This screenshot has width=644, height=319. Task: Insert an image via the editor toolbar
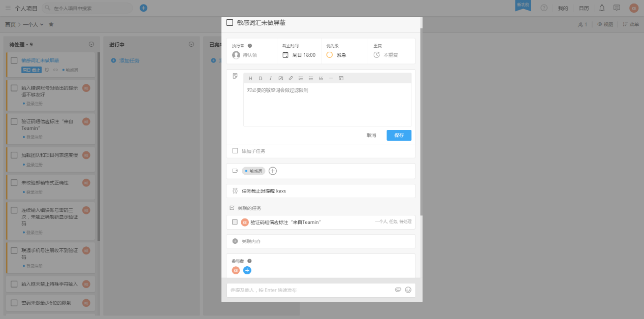click(x=280, y=78)
